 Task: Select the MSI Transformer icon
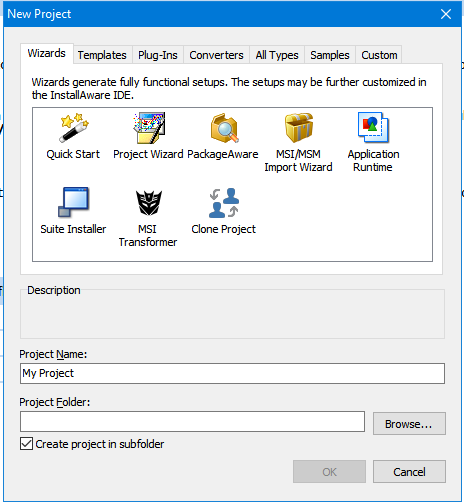(149, 203)
